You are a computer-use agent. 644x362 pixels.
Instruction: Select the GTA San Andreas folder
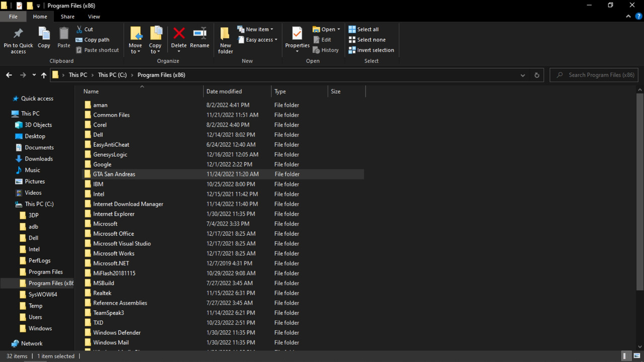point(223,174)
